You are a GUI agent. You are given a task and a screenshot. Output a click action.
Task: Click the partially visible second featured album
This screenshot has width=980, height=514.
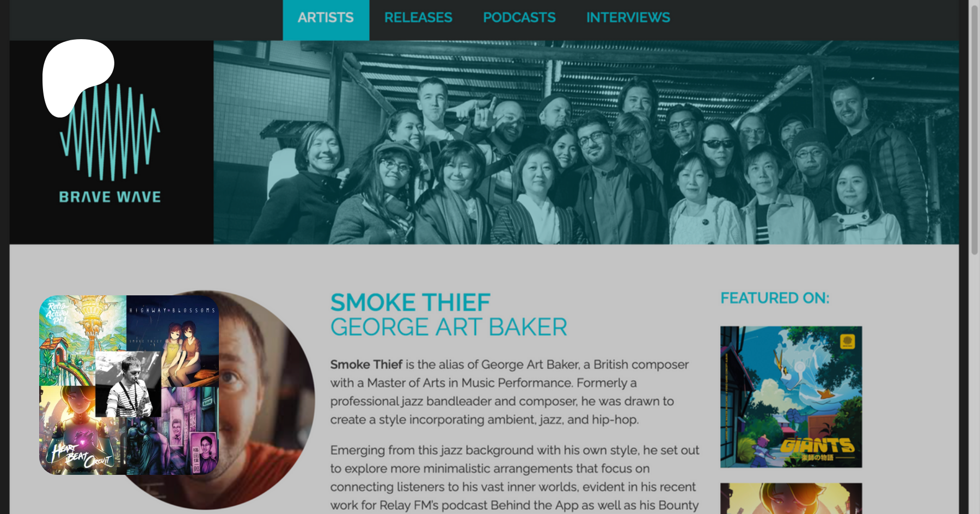pos(791,498)
